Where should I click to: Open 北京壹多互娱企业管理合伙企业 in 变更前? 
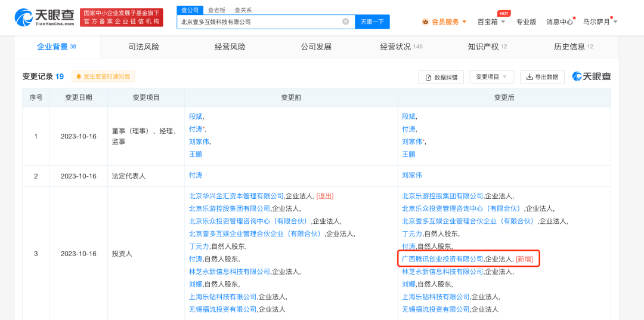coord(256,233)
